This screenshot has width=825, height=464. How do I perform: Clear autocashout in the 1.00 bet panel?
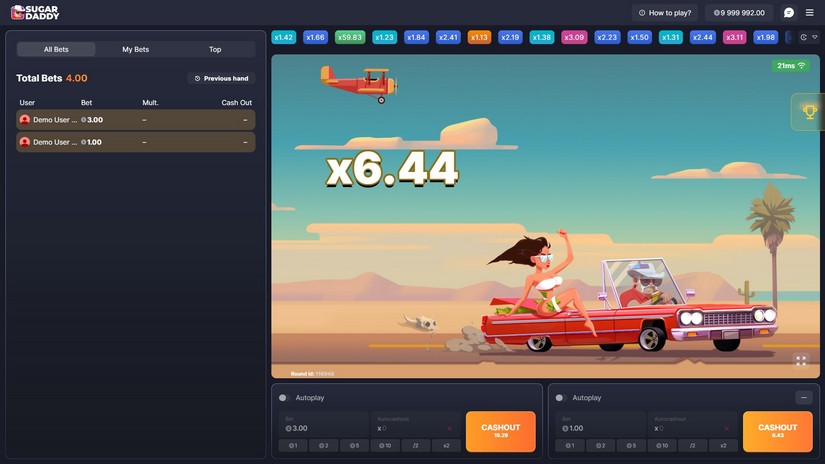(x=726, y=428)
